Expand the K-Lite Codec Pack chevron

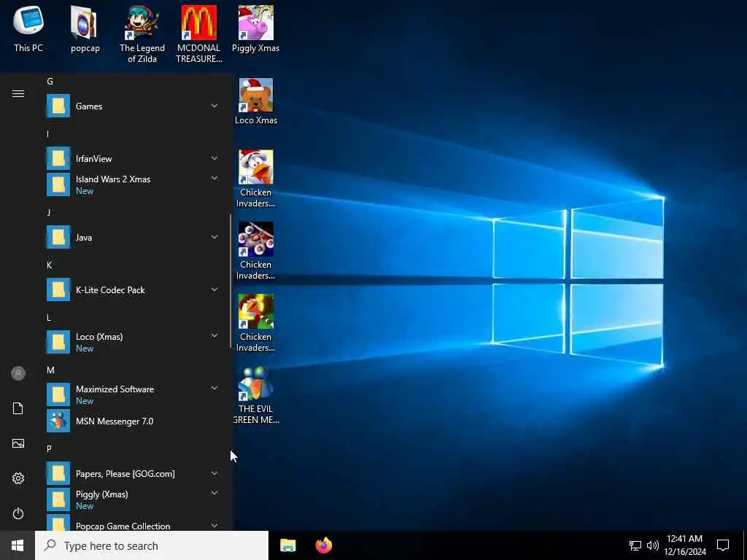pos(214,289)
